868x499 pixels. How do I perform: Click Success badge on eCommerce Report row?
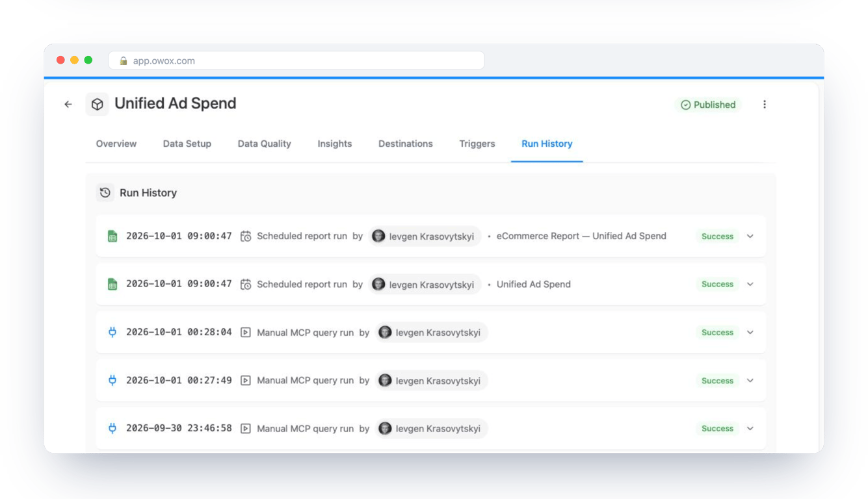[717, 237]
